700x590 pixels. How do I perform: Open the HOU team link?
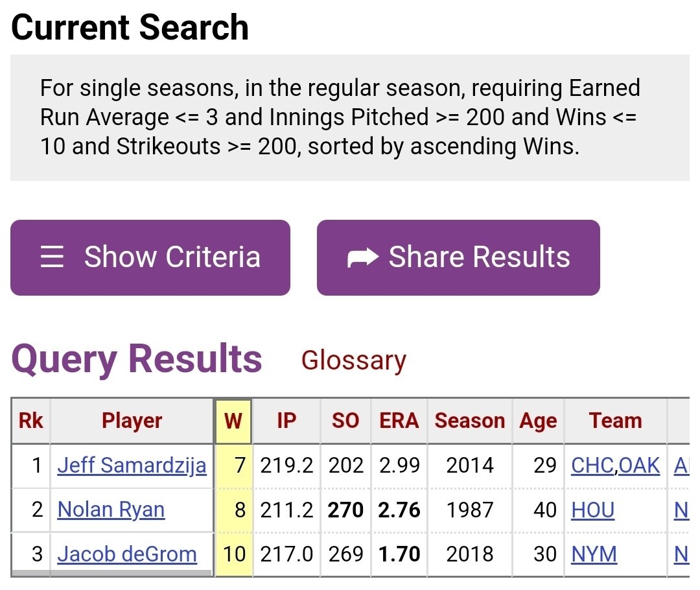[x=592, y=510]
